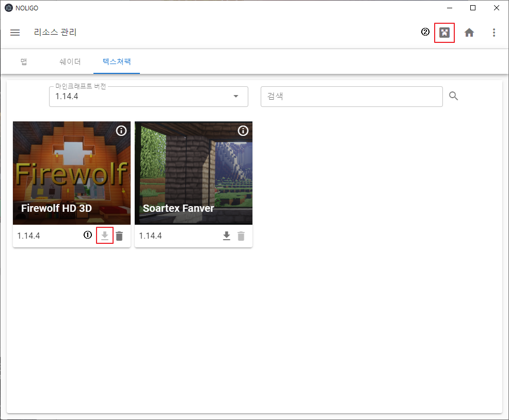Maximize the NOLIGO window
This screenshot has width=509, height=420.
[x=473, y=8]
